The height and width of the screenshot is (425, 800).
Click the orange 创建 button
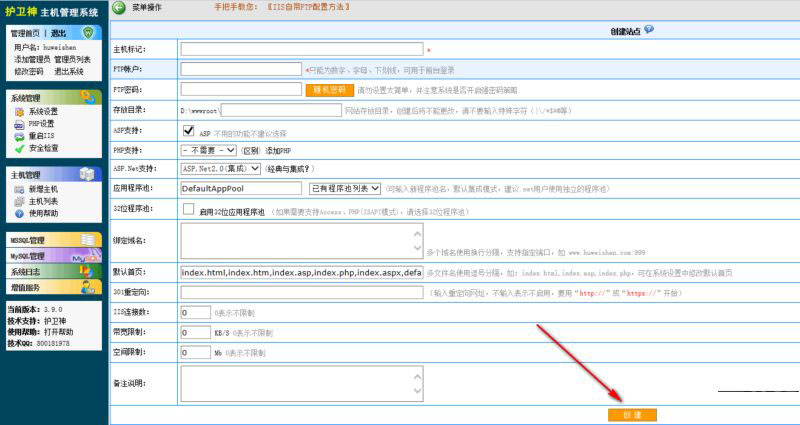pyautogui.click(x=632, y=415)
